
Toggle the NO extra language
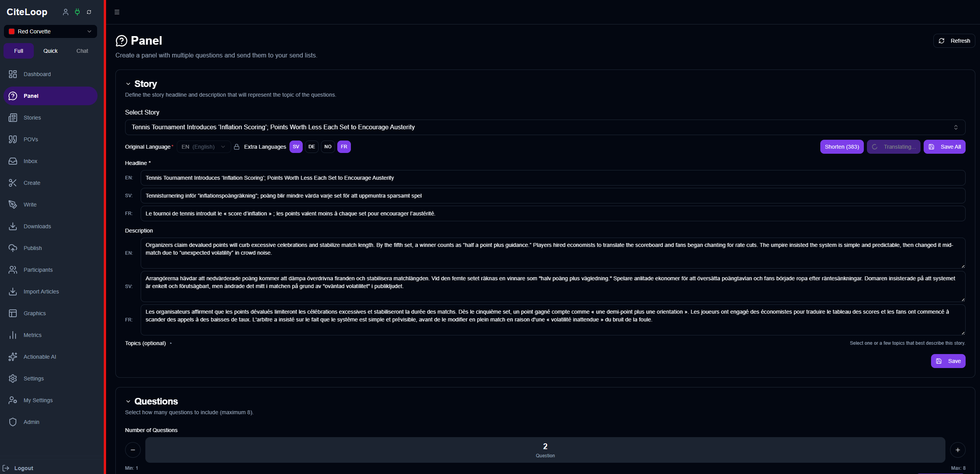click(328, 147)
